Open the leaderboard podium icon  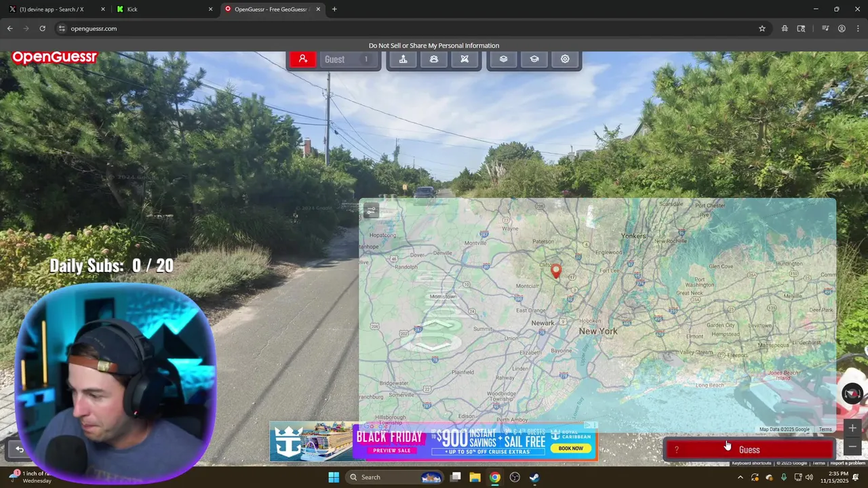pos(403,59)
